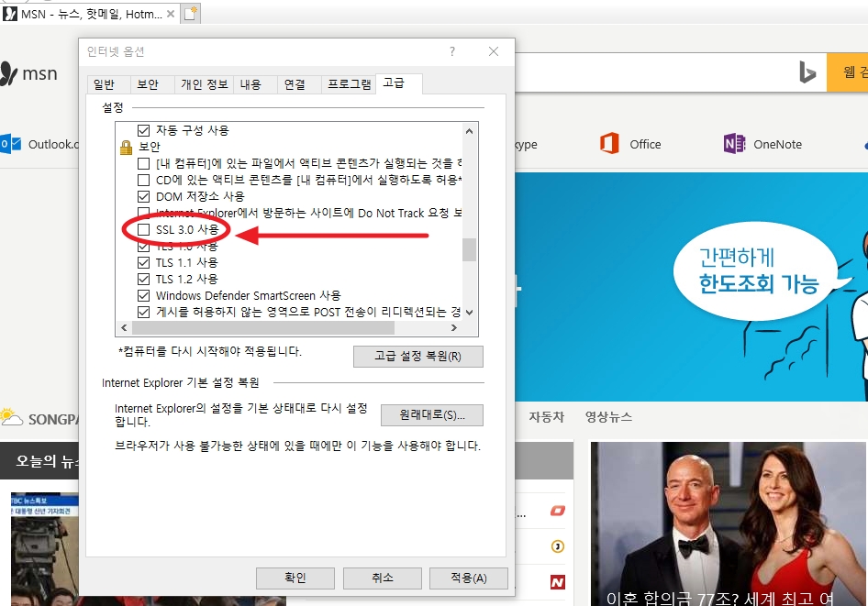Click the Bing search logo icon
Screen dimensions: 868x606
[807, 73]
